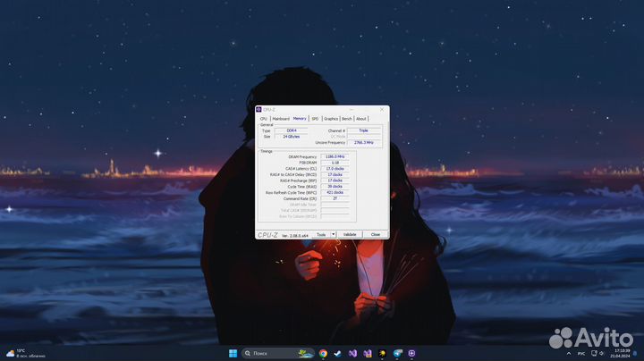The image size is (644, 361).
Task: Go to the Graphics tab
Action: (331, 119)
